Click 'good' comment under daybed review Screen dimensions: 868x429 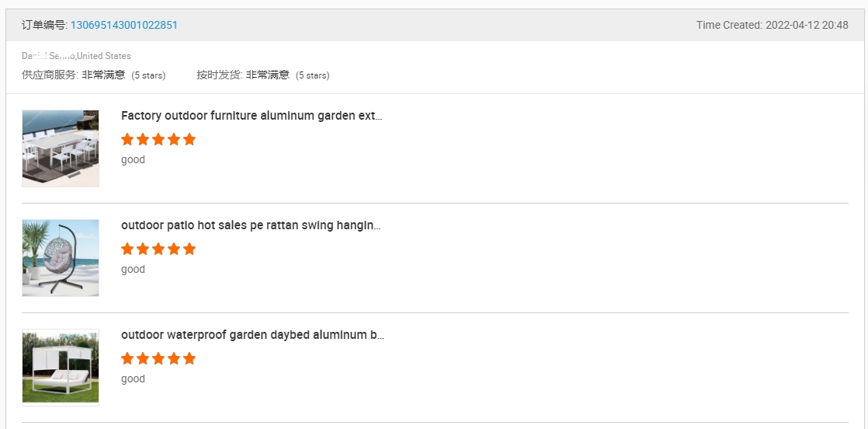133,379
